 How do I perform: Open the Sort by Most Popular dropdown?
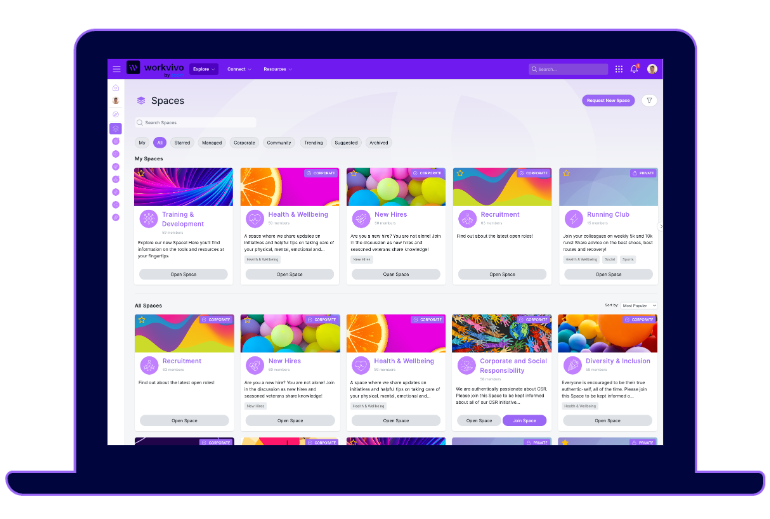click(639, 305)
